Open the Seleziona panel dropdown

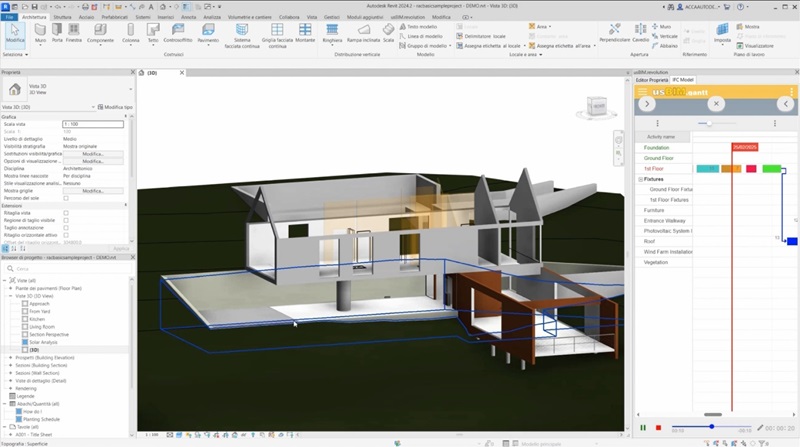pos(15,55)
